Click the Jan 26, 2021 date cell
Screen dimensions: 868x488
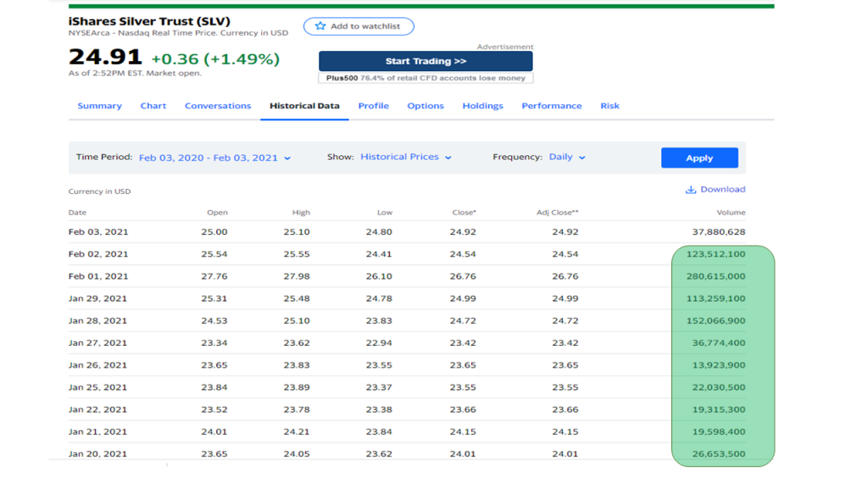pos(98,365)
